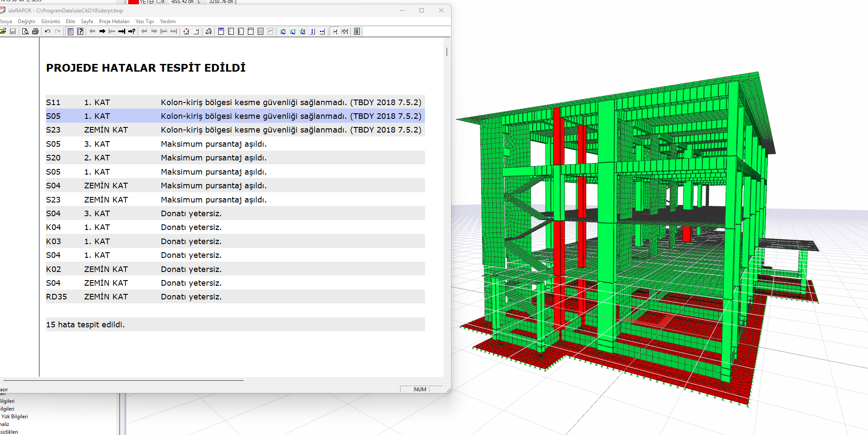Click the calculator-style report icon
The width and height of the screenshot is (868, 435).
click(x=70, y=31)
